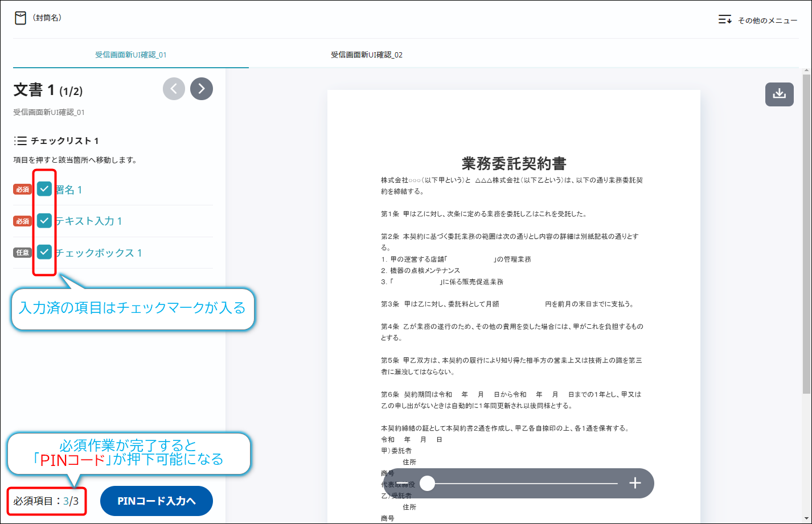Download the document with the download icon
This screenshot has height=524, width=812.
(x=779, y=94)
